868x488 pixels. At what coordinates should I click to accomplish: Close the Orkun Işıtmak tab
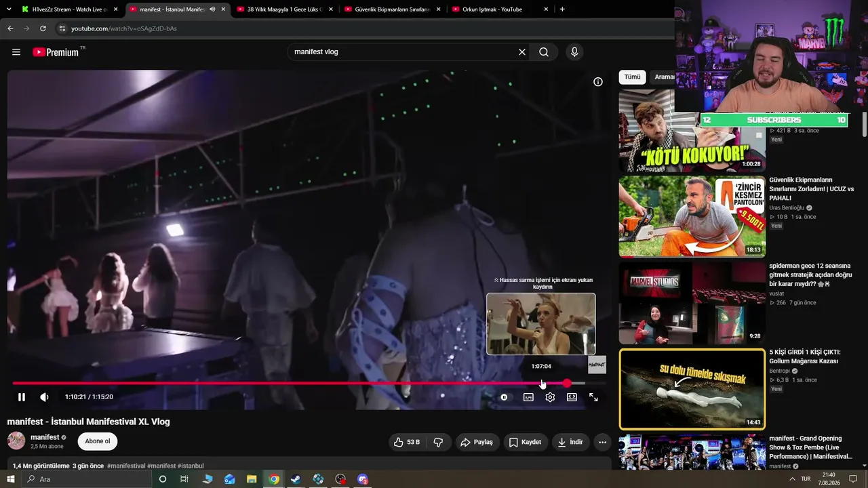pos(546,9)
